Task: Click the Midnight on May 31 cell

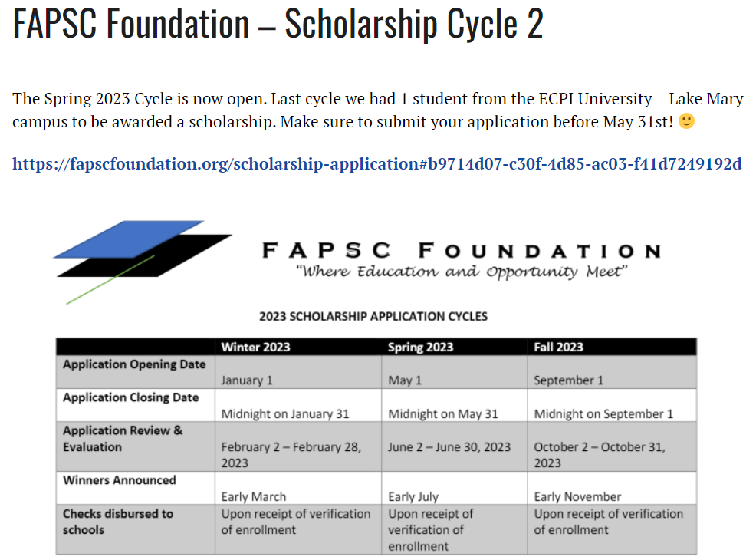Action: 443,413
